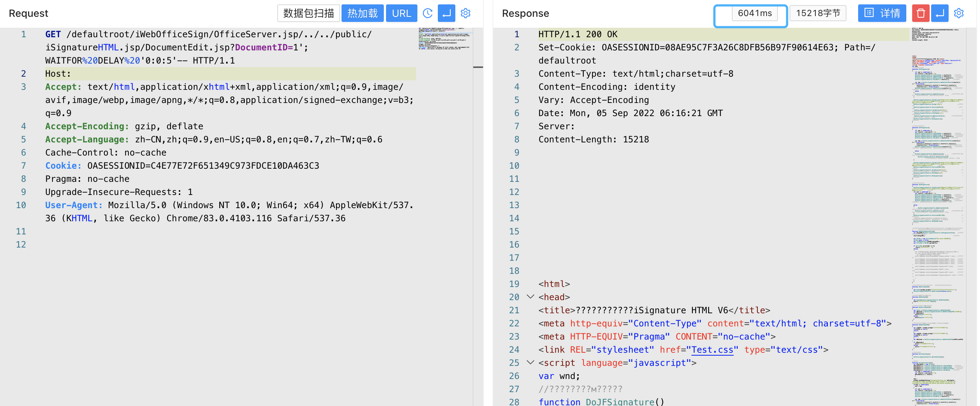Click the 热加载 button
The width and height of the screenshot is (980, 406).
pos(362,14)
